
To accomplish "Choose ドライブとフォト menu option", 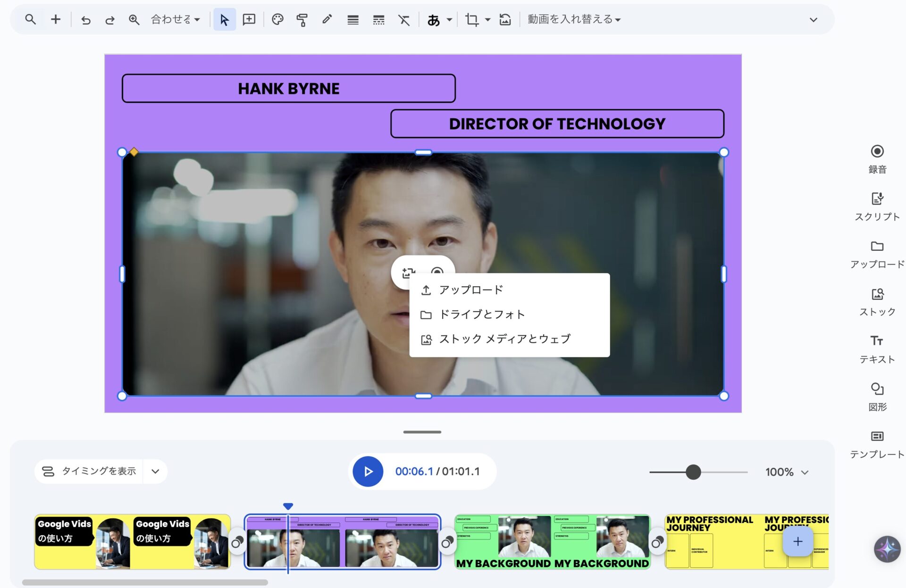I will (x=481, y=314).
